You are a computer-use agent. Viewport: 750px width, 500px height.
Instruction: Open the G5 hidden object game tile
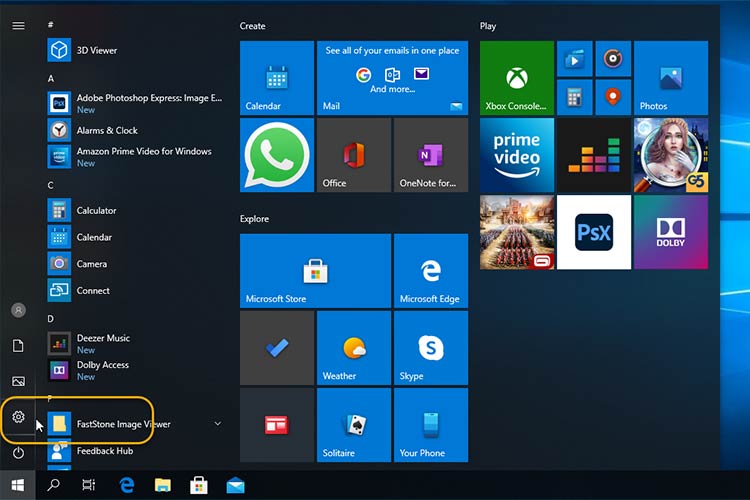671,155
